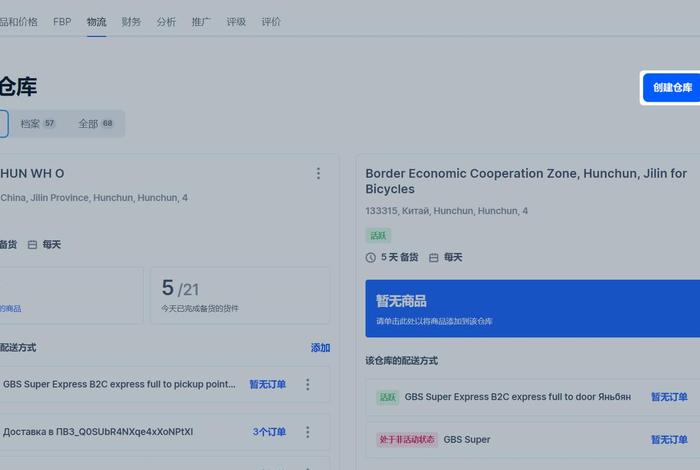Open 暂无订单 link for inactive GBS Super method
Screen dimensions: 700x470
(x=669, y=440)
